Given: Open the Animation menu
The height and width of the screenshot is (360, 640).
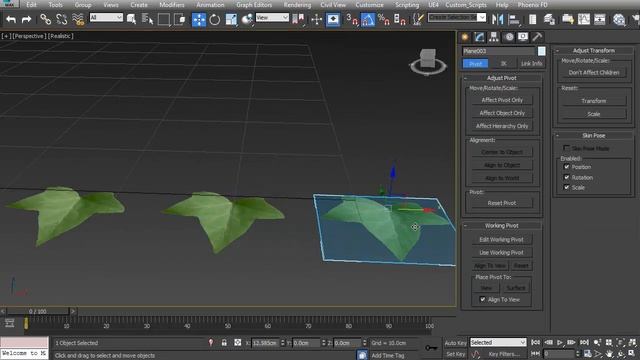Looking at the screenshot, I should coord(210,5).
